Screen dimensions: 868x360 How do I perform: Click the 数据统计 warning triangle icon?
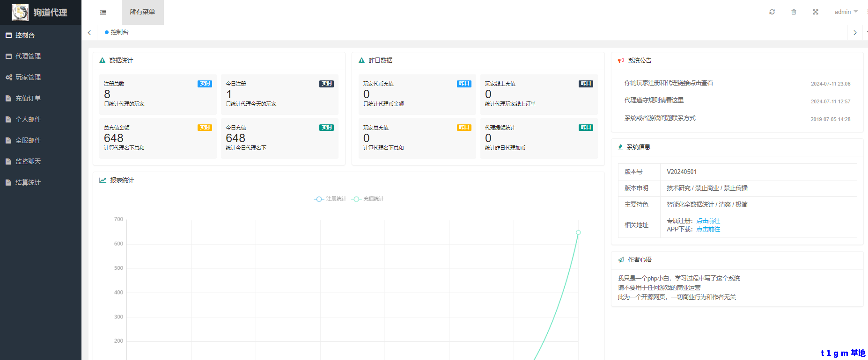click(103, 60)
